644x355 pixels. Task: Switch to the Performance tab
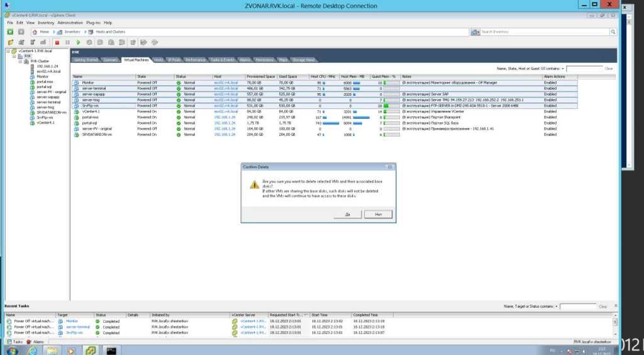click(x=195, y=60)
